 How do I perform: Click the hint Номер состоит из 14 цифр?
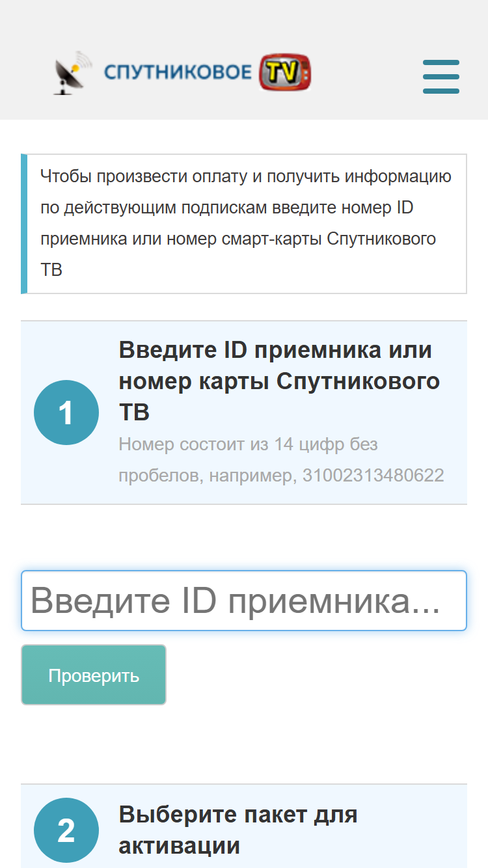[249, 444]
